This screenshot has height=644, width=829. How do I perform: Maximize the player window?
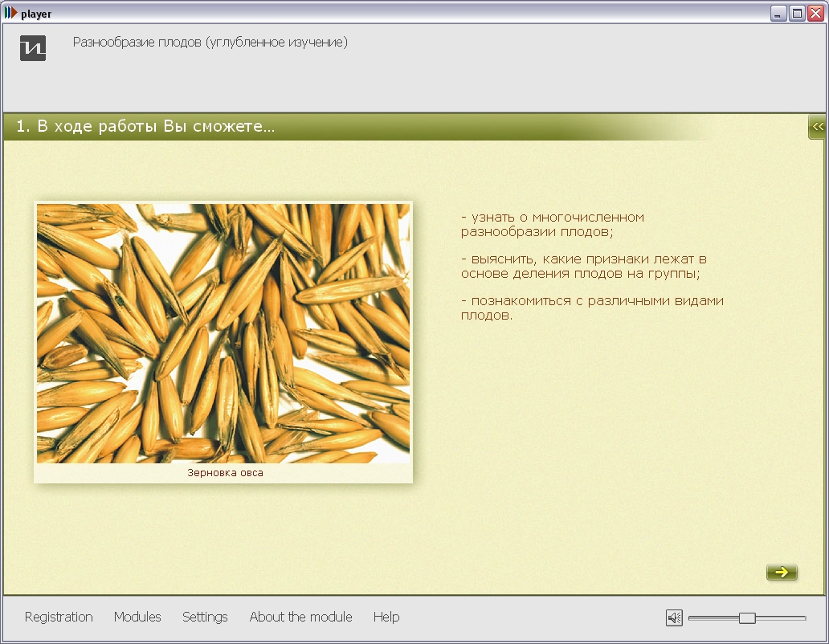tap(797, 13)
